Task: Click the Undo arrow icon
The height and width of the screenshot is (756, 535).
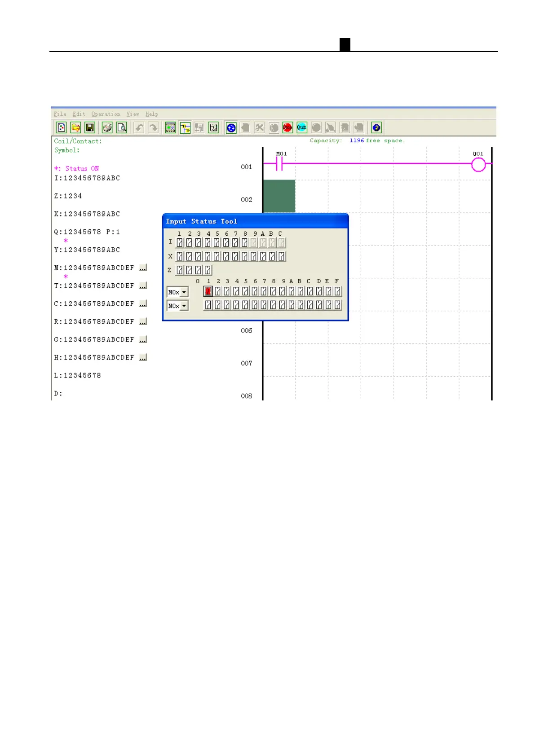Action: 139,128
